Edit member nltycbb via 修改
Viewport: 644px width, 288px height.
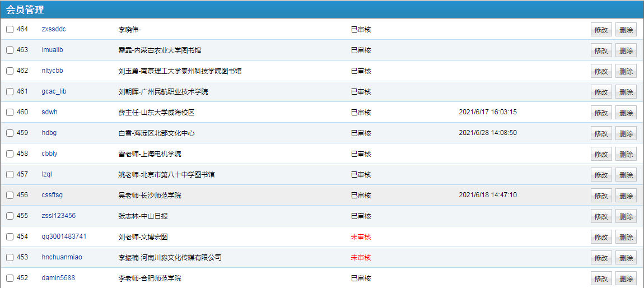pyautogui.click(x=601, y=71)
